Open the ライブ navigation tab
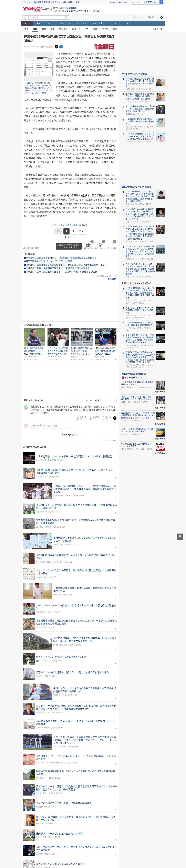Viewport: 186px width, 868px height. point(49,24)
